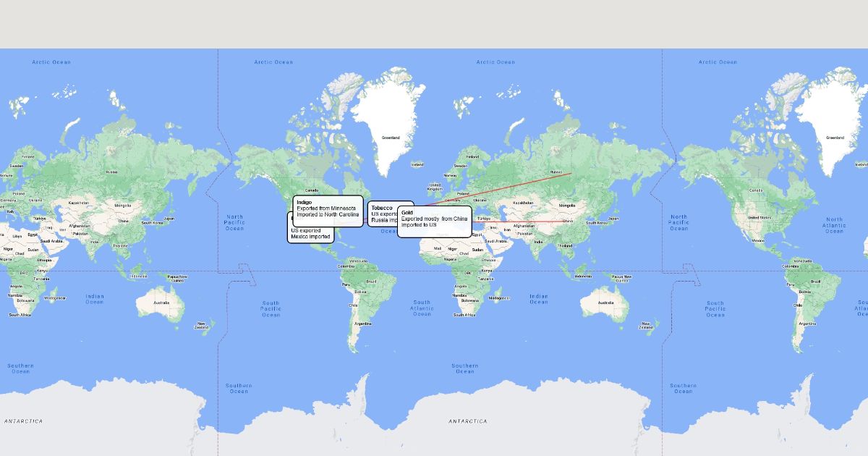This screenshot has width=868, height=456.
Task: Click the red trade line ending in China
Action: [517, 221]
